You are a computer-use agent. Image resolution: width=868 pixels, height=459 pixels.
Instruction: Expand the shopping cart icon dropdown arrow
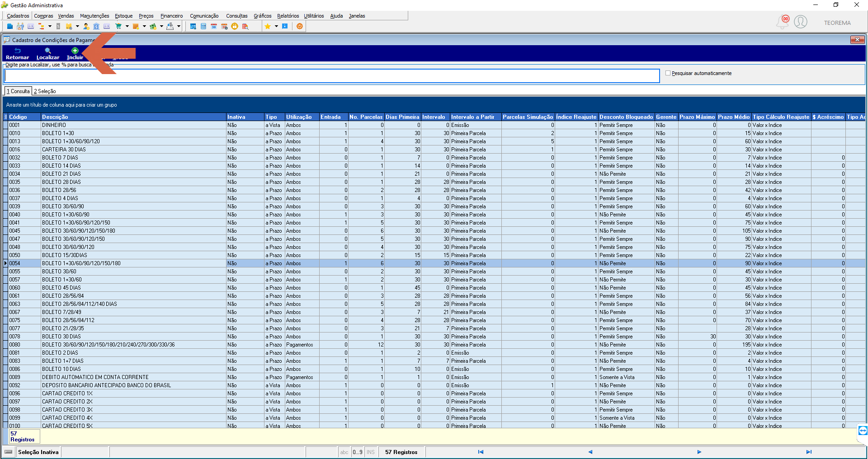(127, 27)
